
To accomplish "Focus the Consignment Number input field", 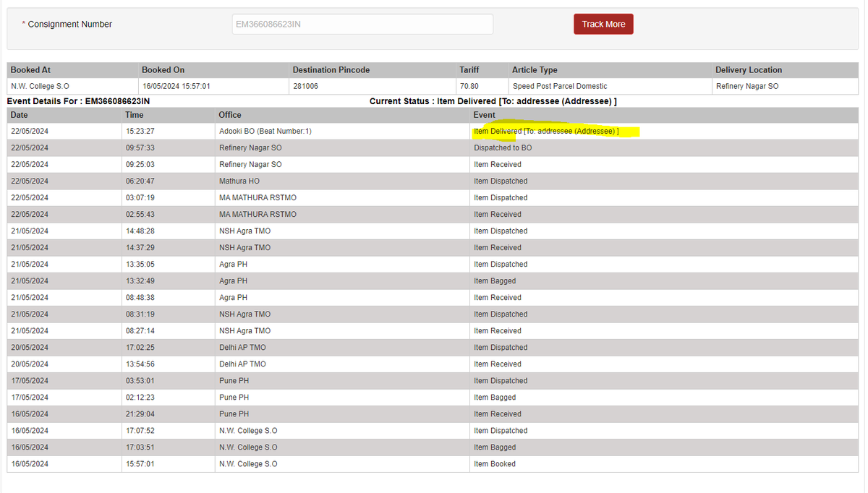I will tap(362, 24).
